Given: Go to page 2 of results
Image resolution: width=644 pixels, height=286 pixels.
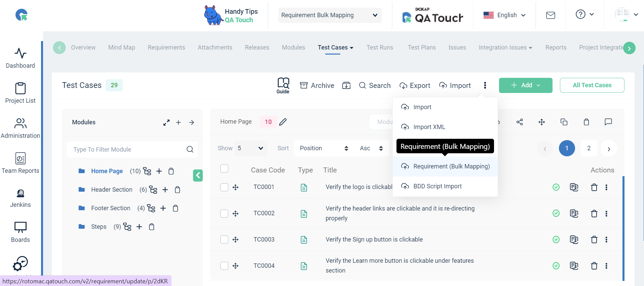Looking at the screenshot, I should [x=589, y=148].
